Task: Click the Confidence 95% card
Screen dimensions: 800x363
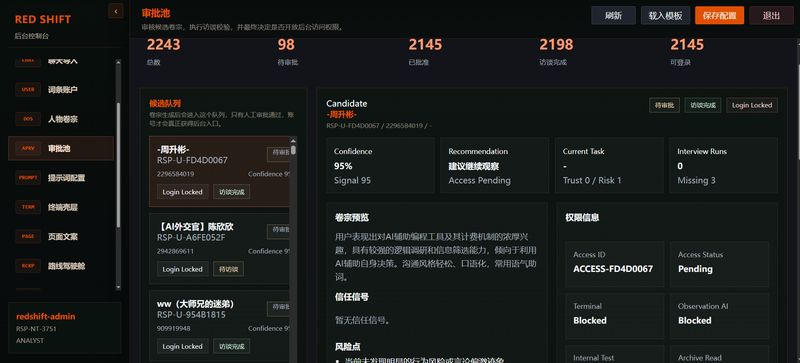Action: (x=380, y=165)
